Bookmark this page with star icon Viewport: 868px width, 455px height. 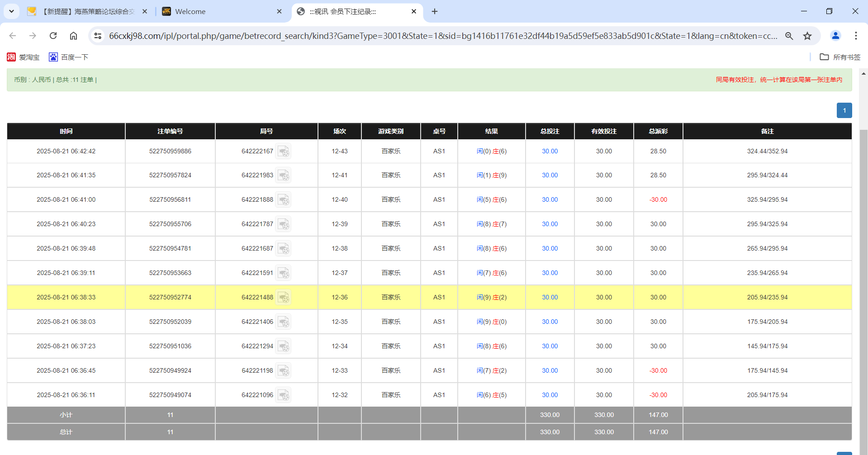807,36
